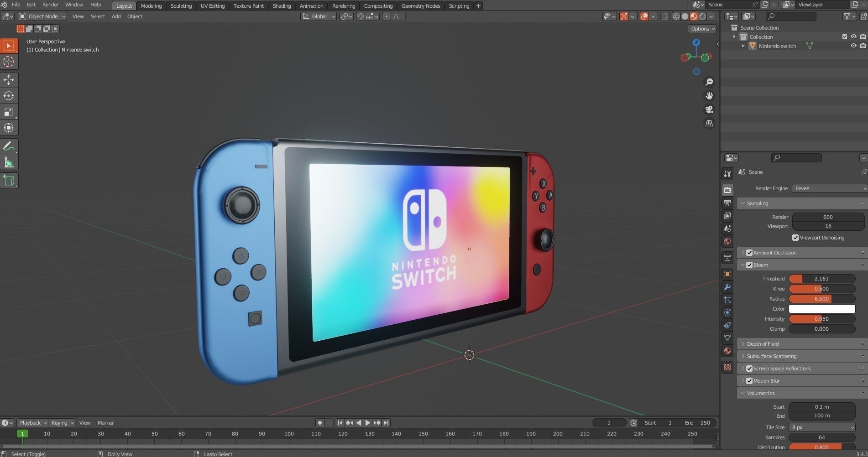Click the End frame 250 field
The image size is (868, 457).
click(697, 423)
